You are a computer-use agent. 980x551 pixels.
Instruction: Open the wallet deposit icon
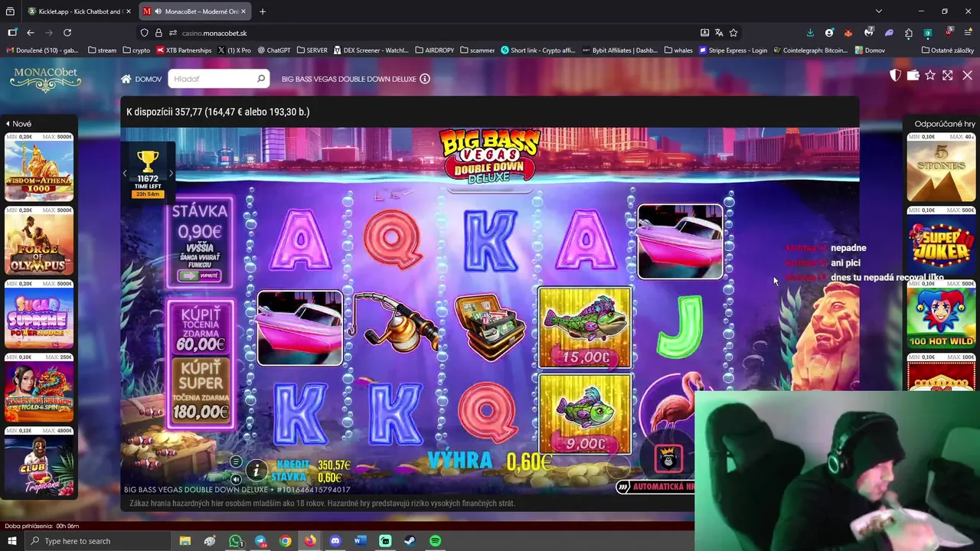tap(913, 75)
